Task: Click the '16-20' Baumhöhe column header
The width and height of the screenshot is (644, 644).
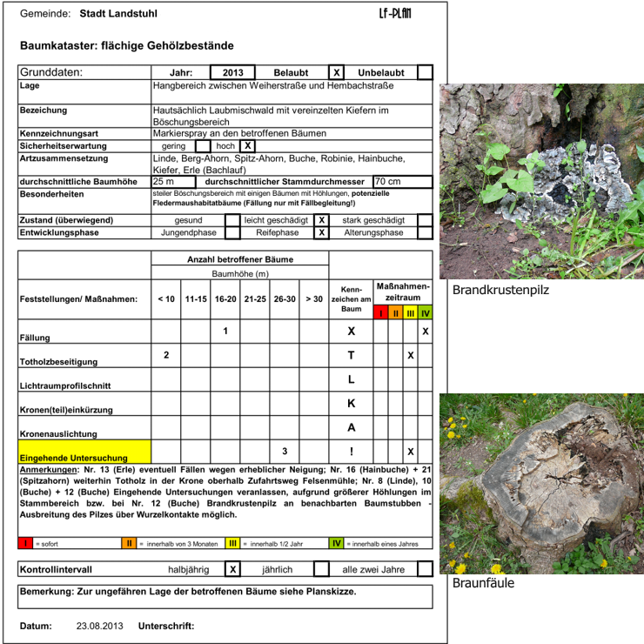Action: tap(225, 299)
